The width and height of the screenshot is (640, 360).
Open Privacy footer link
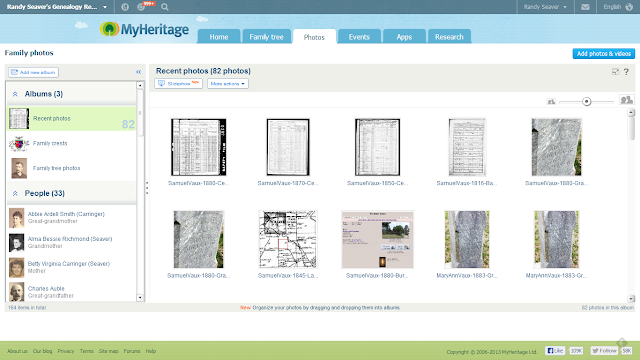(66, 351)
